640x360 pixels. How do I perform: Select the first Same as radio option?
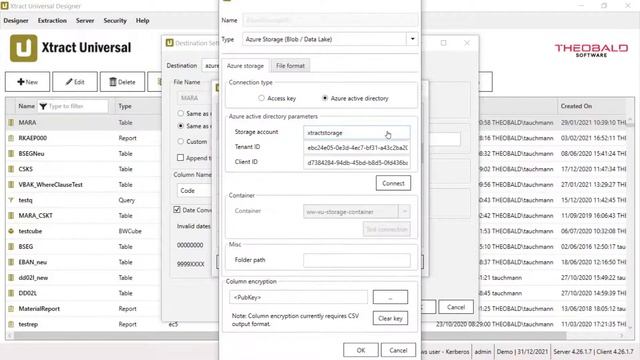[180, 113]
